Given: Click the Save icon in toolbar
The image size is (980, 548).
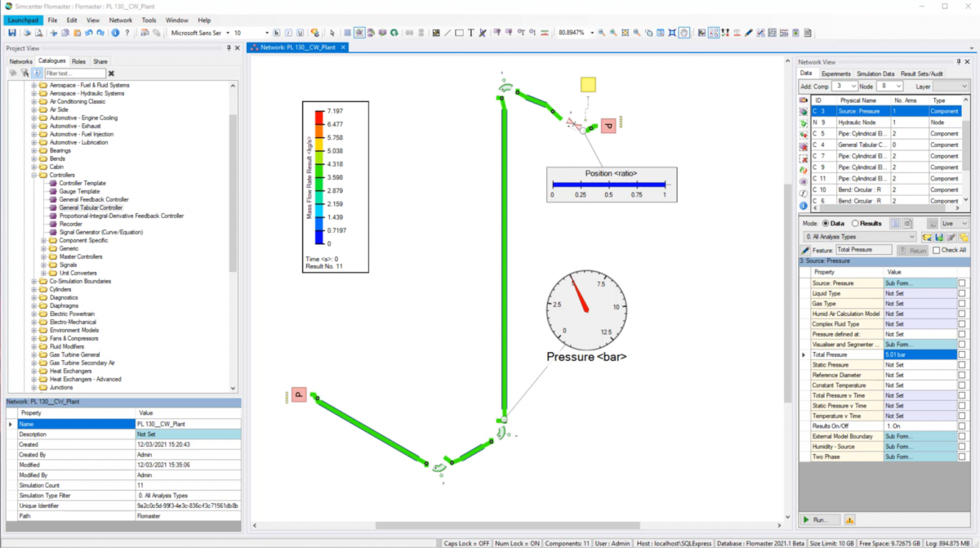Looking at the screenshot, I should [x=12, y=33].
